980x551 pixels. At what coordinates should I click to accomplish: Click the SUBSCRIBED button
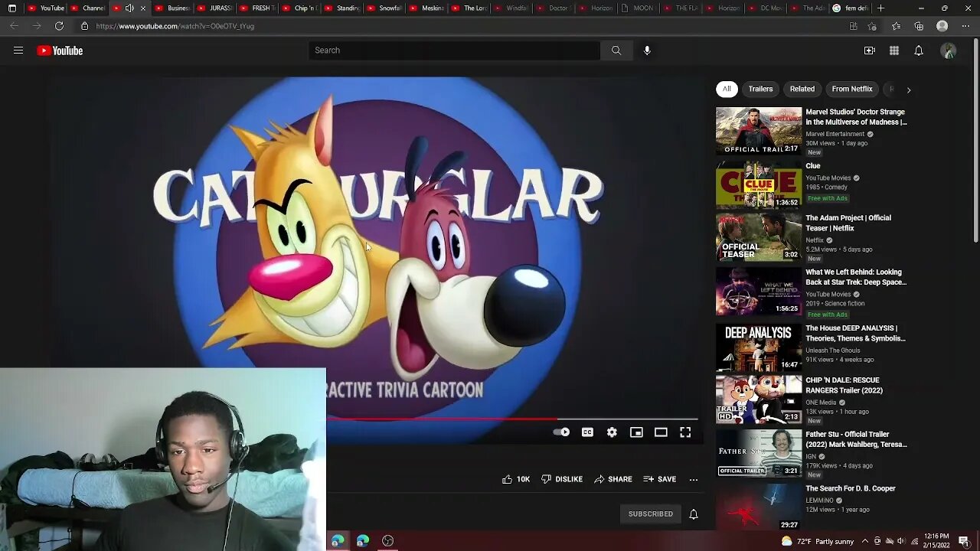click(x=651, y=514)
